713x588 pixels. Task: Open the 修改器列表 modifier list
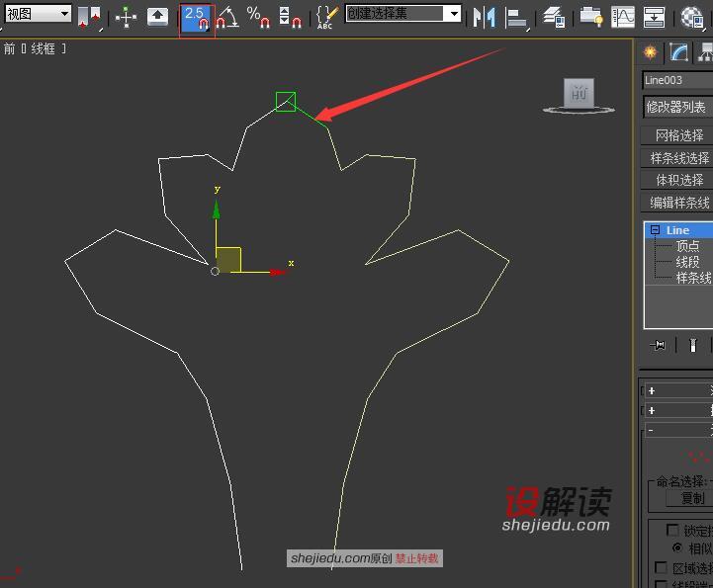(677, 107)
